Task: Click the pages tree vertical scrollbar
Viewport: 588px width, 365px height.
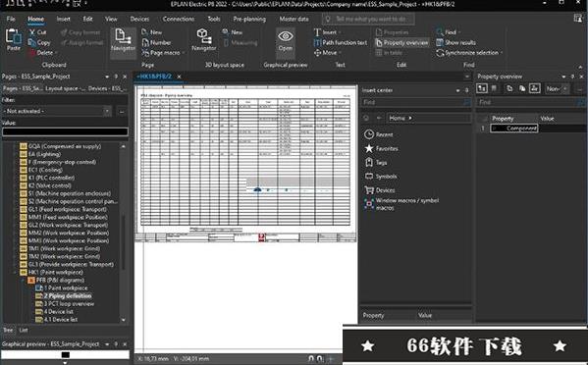Action: [123, 233]
